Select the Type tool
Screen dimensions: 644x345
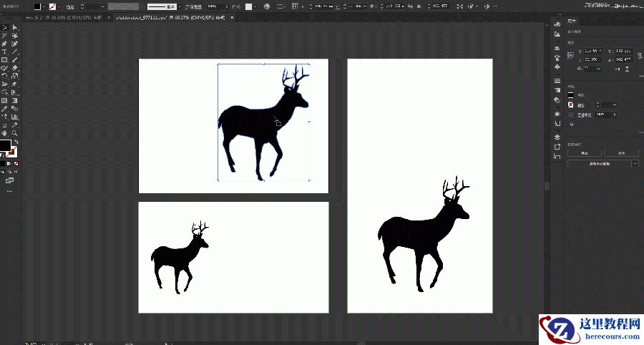coord(4,52)
